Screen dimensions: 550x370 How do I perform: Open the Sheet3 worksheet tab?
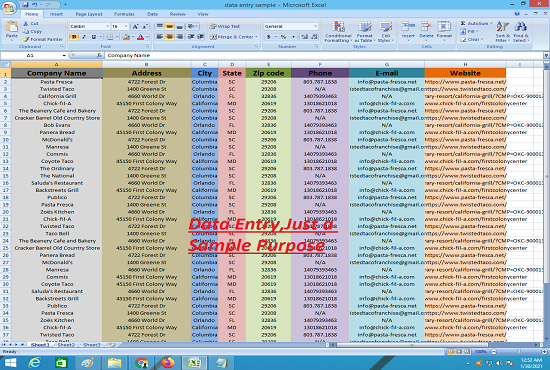click(92, 345)
